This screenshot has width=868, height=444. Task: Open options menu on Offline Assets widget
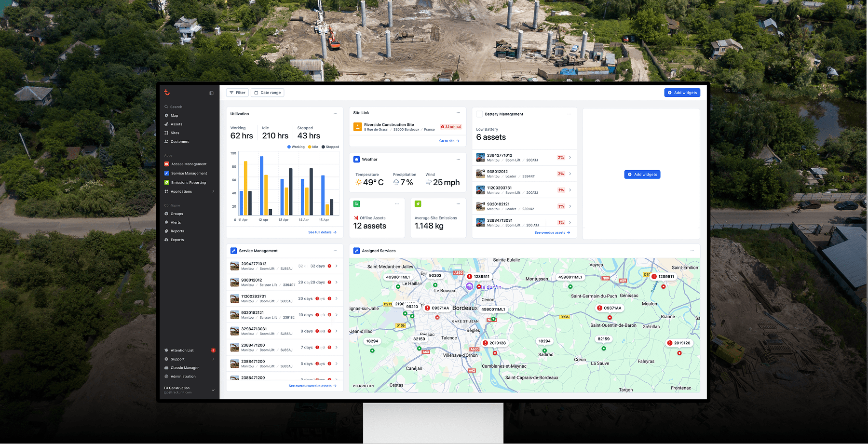(397, 204)
